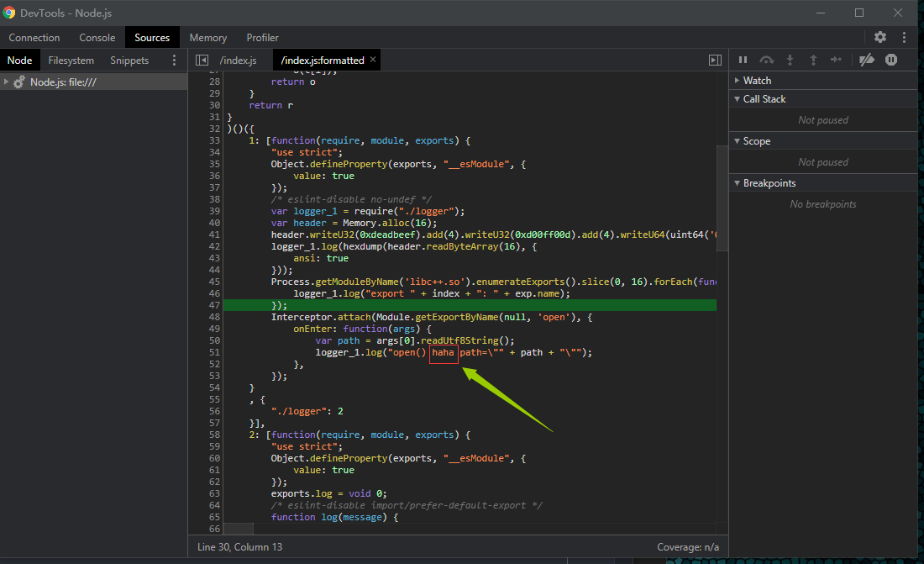
Task: Pause script execution
Action: click(x=743, y=60)
